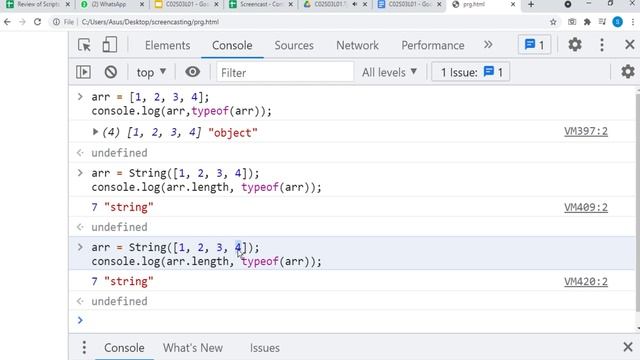Open the Chrome profile avatar

618,22
